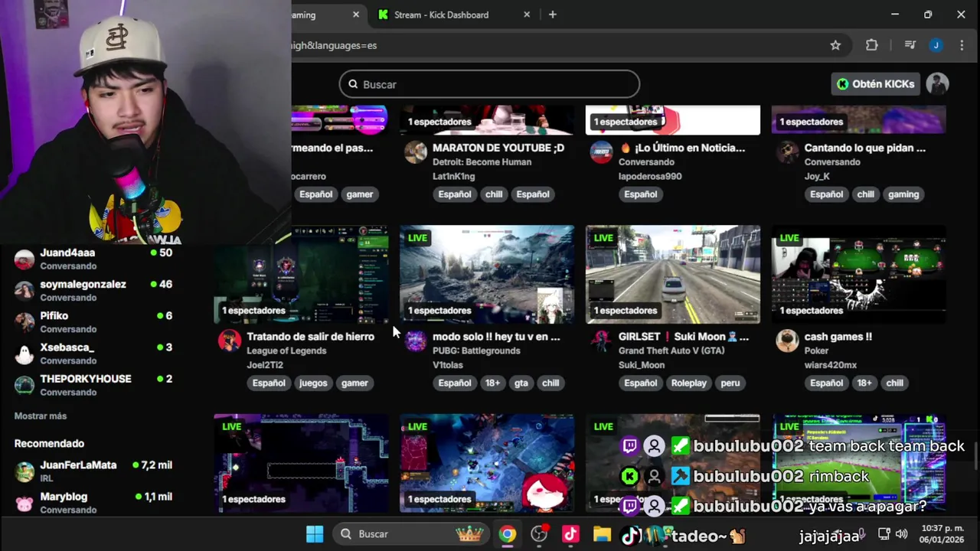Select the 'Roleplay' tag on Suki_Moon stream
The width and height of the screenshot is (980, 551).
tap(689, 383)
